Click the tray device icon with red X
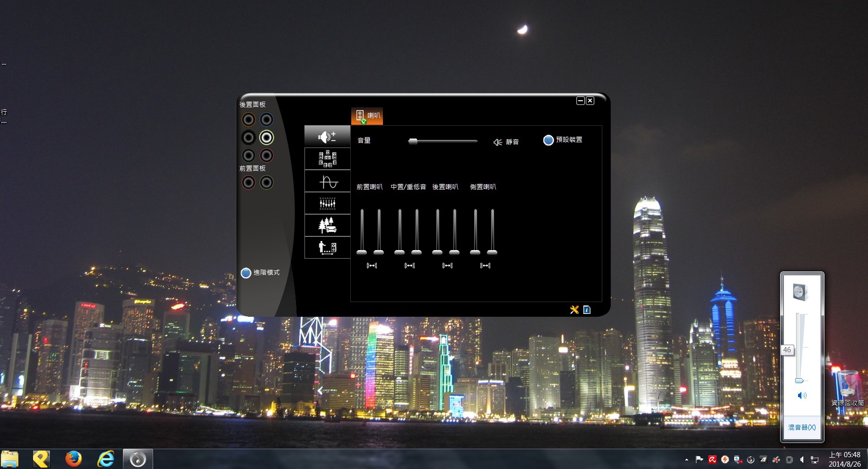Viewport: 868px width, 469px height. 738,460
